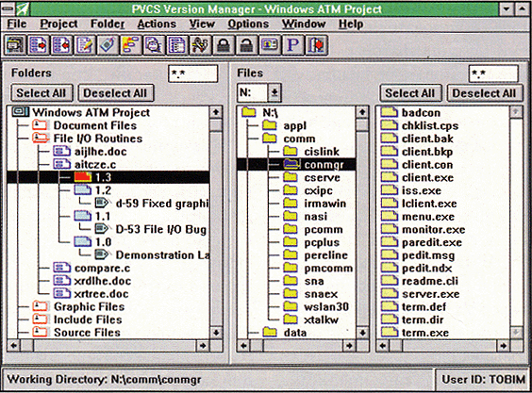Click the yellow-and-red tree diagram toolbar icon
The image size is (532, 393).
click(x=131, y=45)
